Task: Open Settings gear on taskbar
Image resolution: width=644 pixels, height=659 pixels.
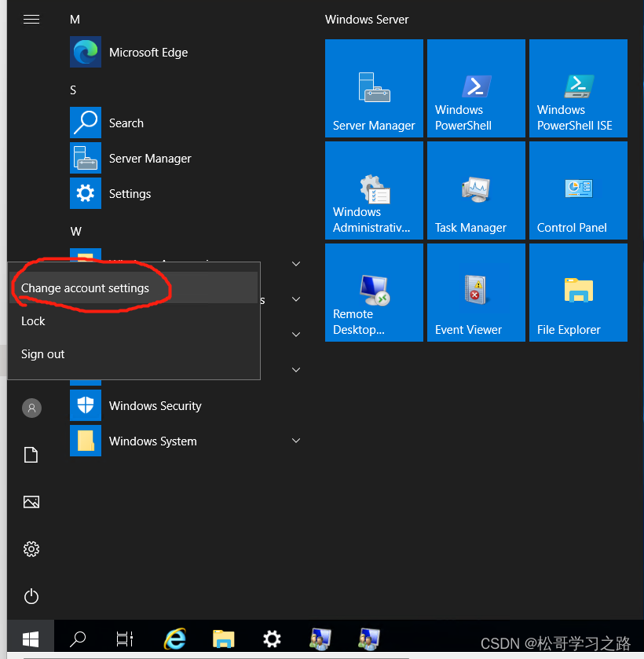Action: coord(272,639)
